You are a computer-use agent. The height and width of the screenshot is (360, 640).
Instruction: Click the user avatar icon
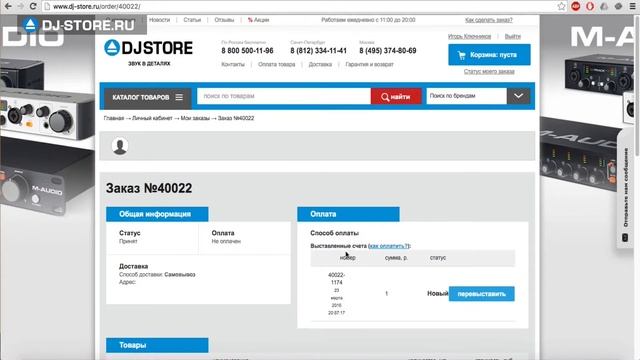pos(120,146)
